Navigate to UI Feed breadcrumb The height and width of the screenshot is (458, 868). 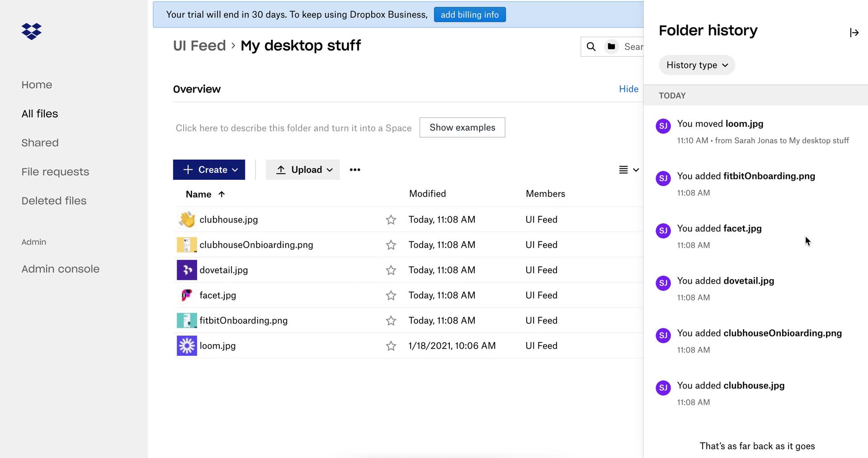(x=199, y=46)
